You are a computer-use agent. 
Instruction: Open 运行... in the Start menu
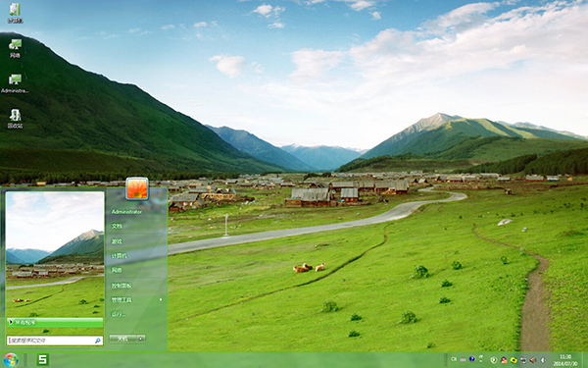pyautogui.click(x=119, y=314)
